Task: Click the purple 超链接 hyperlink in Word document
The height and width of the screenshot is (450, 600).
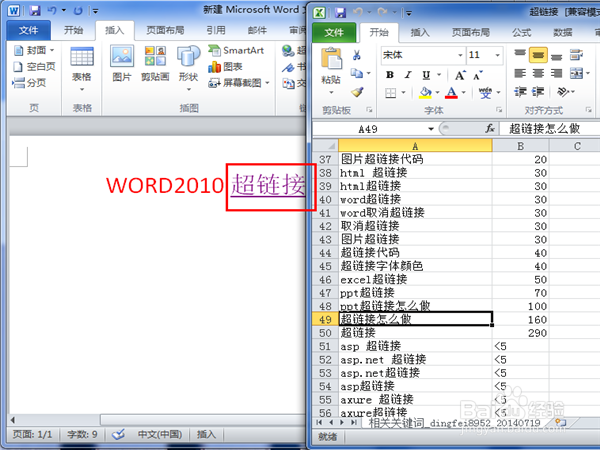Action: coord(268,185)
